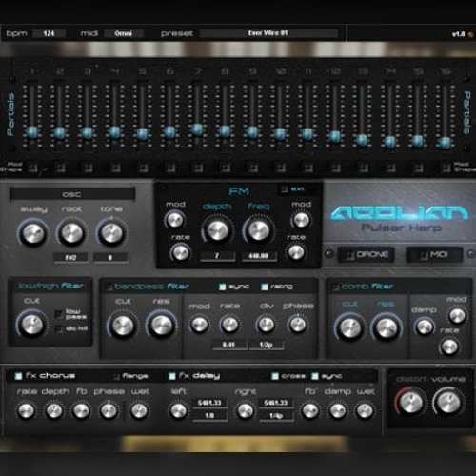Screen dimensions: 476x476
Task: Click the FM depth value field showing 7
Action: (217, 256)
